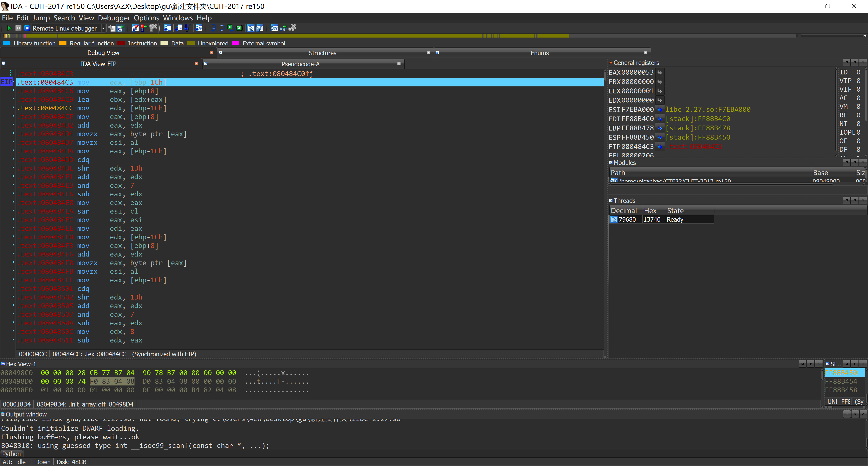Click the add breakpoint icon
Screen dimensions: 868x466
(144, 28)
